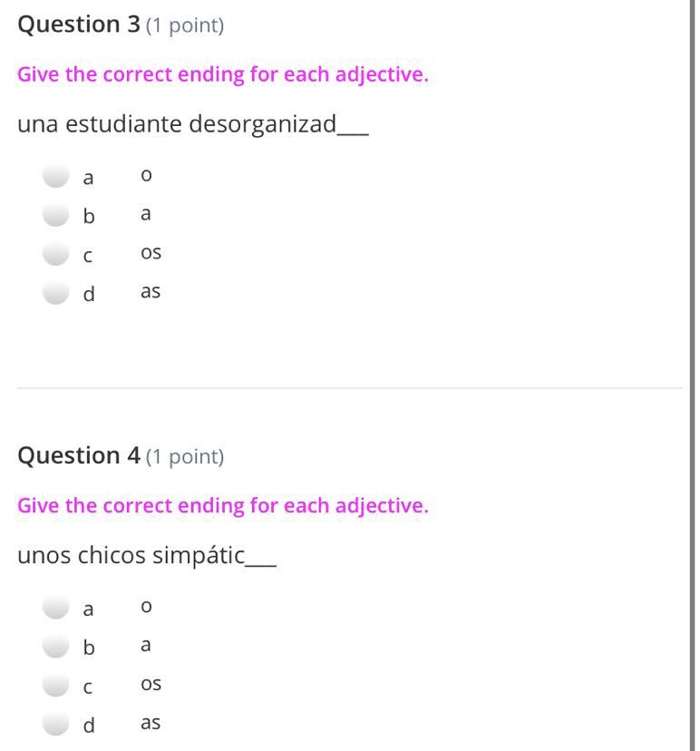Click Question 4's pink instruction text

[222, 505]
